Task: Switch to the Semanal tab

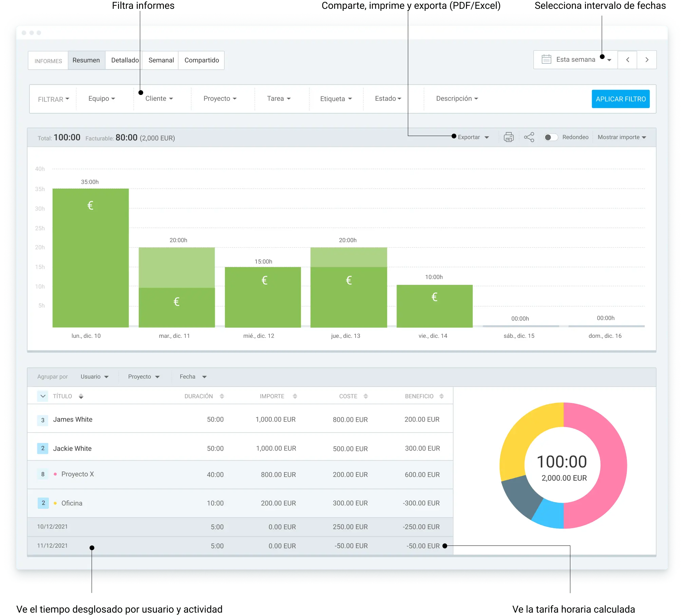Action: pos(161,60)
